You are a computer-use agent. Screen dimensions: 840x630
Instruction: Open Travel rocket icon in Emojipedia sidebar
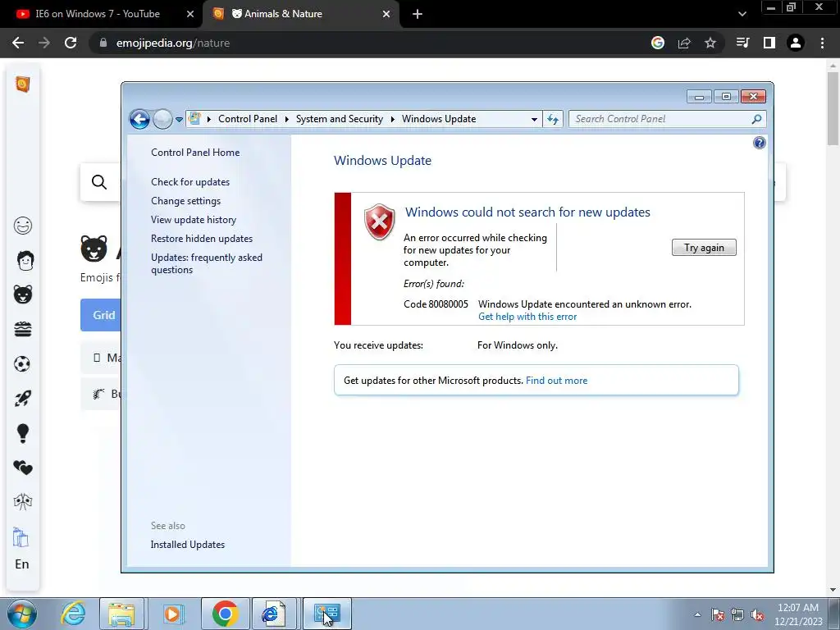click(22, 398)
